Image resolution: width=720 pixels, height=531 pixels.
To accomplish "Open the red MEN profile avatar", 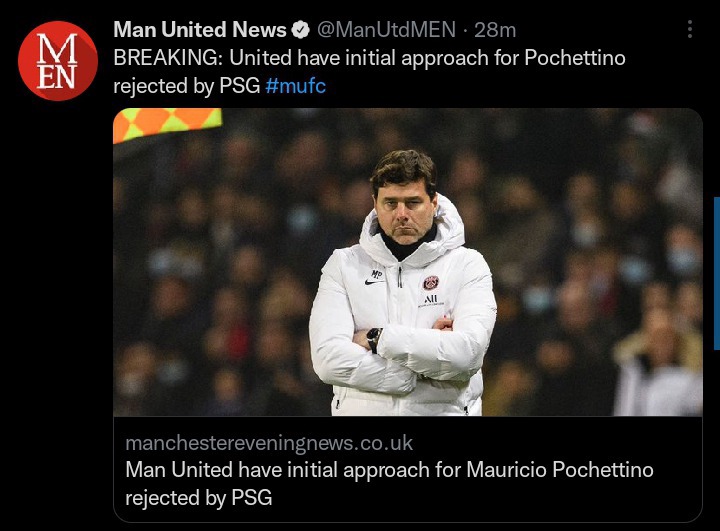I will tap(58, 61).
